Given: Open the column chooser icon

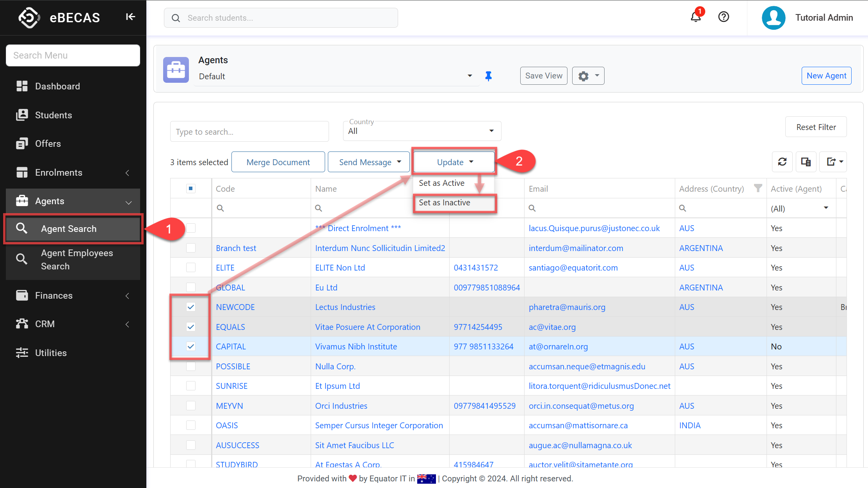Looking at the screenshot, I should click(x=806, y=162).
